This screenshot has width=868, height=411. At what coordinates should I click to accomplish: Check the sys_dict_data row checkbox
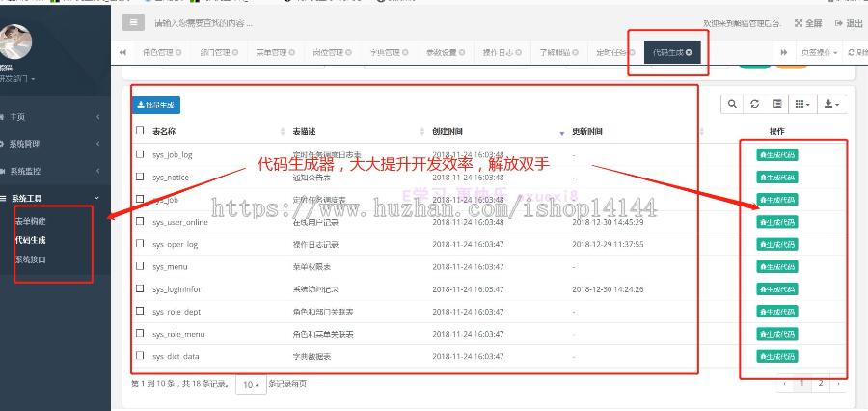pyautogui.click(x=140, y=355)
